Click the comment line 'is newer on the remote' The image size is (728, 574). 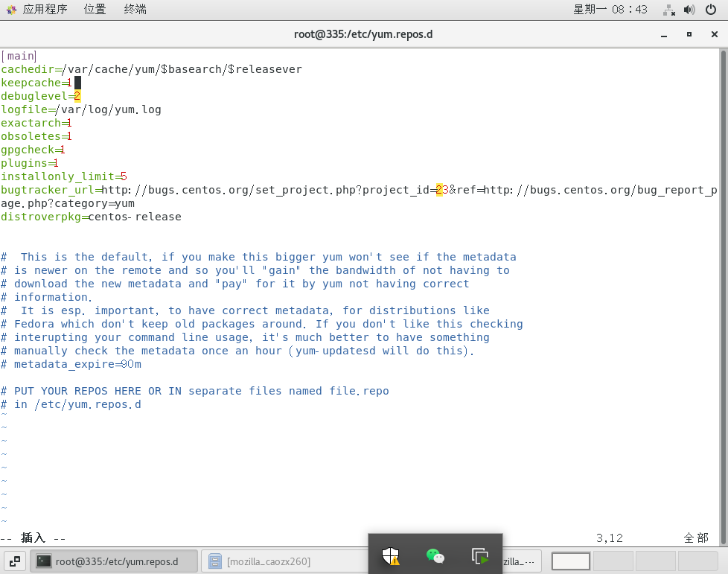[255, 271]
